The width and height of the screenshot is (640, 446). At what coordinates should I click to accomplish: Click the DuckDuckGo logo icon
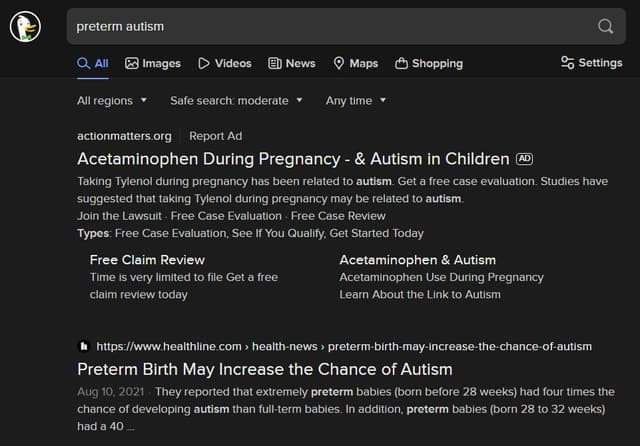coord(26,27)
